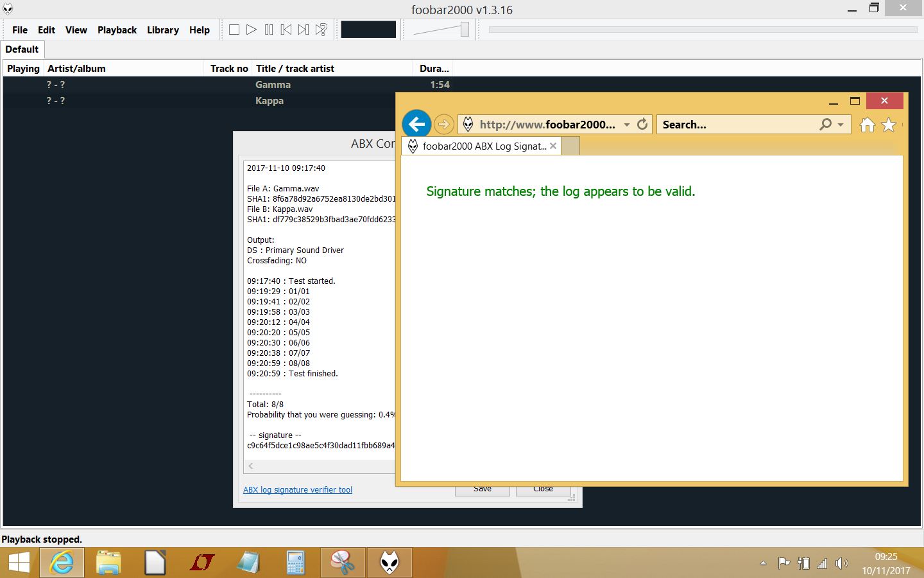Click the power/battery tray icon

pyautogui.click(x=803, y=563)
